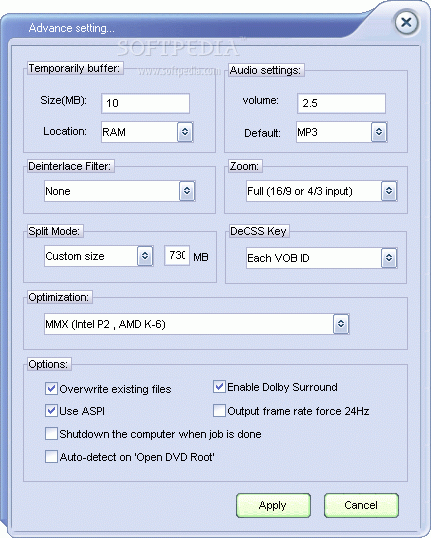The width and height of the screenshot is (431, 538).
Task: Expand the Deinterlace Filter dropdown
Action: [120, 191]
